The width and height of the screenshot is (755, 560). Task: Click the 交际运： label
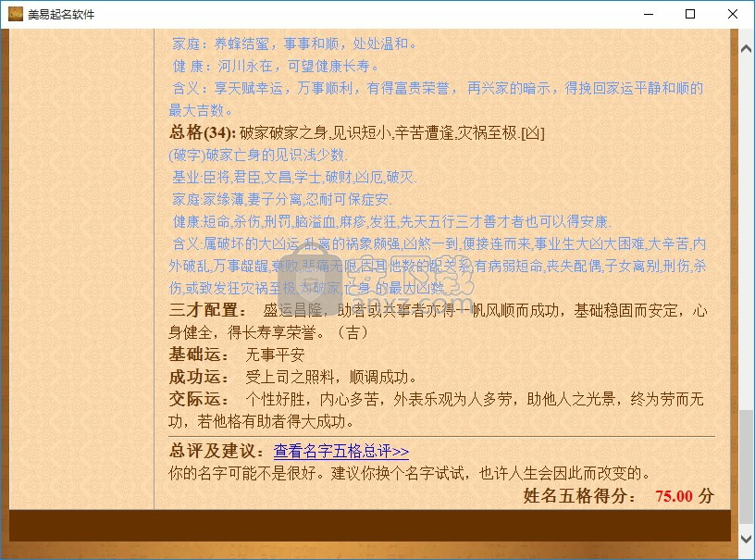[x=199, y=399]
